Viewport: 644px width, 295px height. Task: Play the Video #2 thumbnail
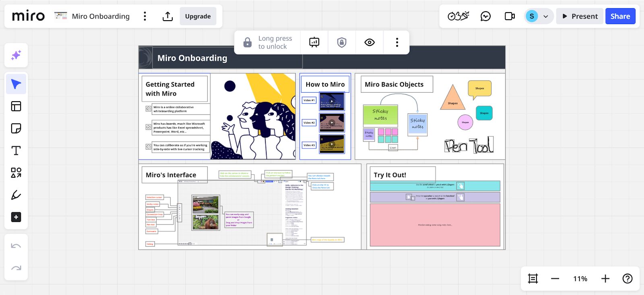pyautogui.click(x=332, y=123)
